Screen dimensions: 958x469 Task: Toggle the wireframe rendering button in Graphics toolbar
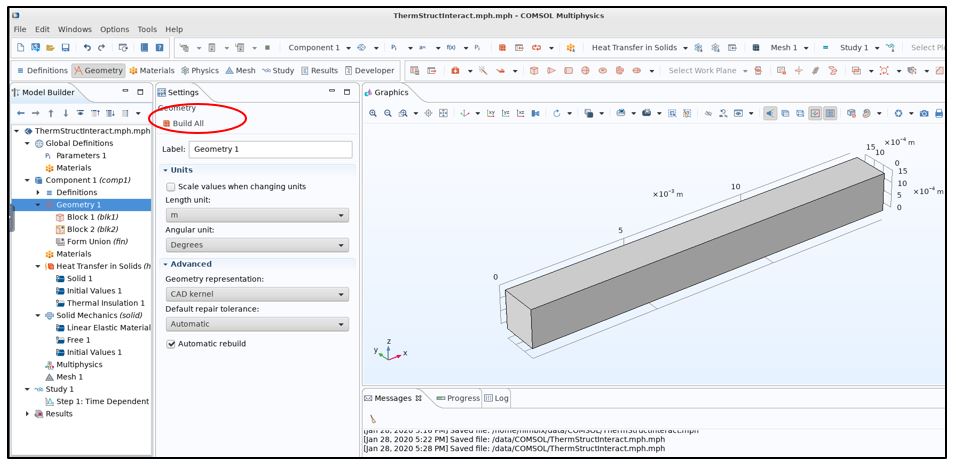point(800,114)
